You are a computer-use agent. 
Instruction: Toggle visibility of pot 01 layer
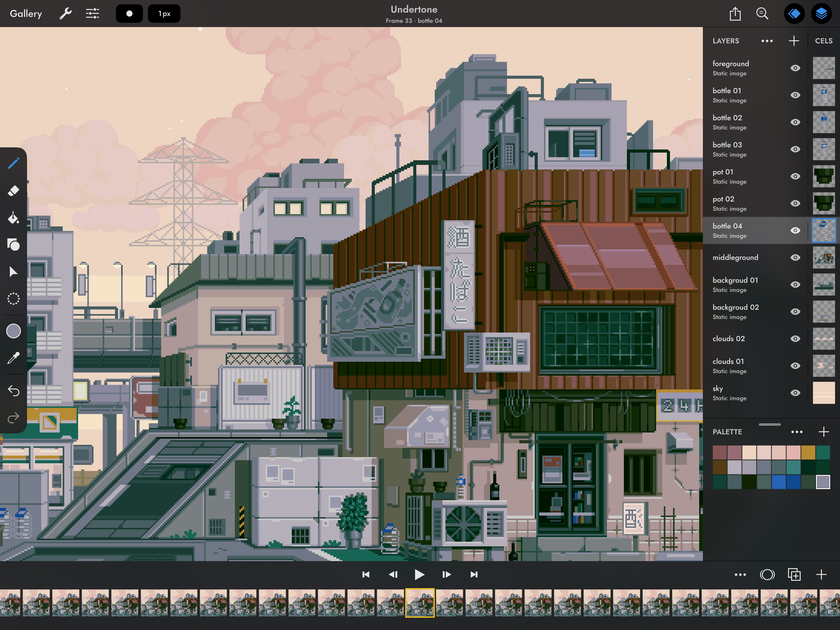tap(795, 176)
